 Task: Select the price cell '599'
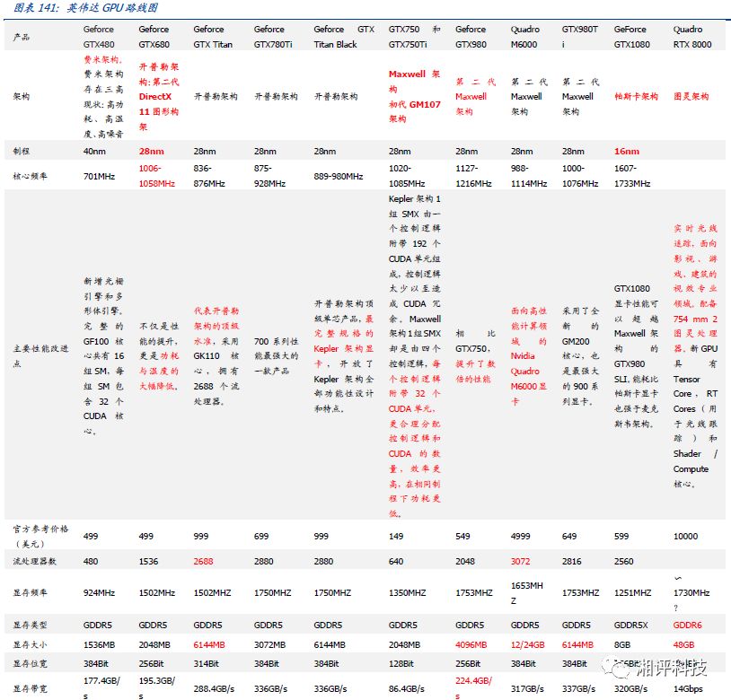point(621,537)
